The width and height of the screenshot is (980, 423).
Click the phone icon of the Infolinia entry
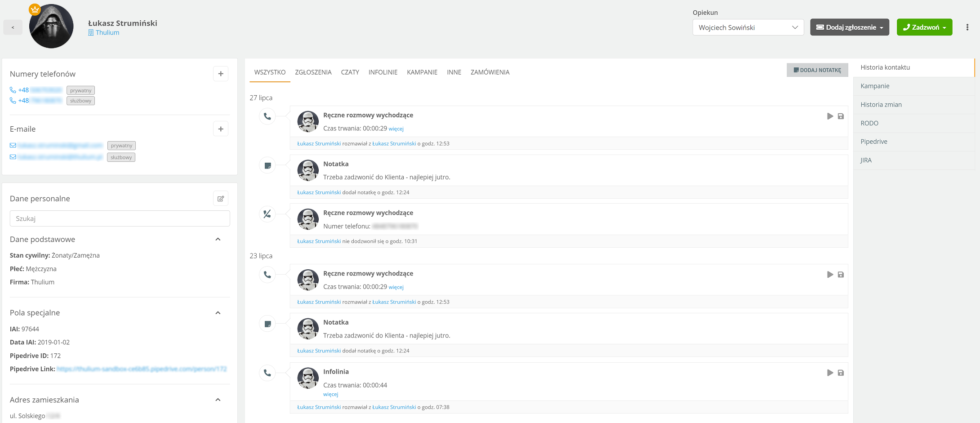[x=267, y=373]
